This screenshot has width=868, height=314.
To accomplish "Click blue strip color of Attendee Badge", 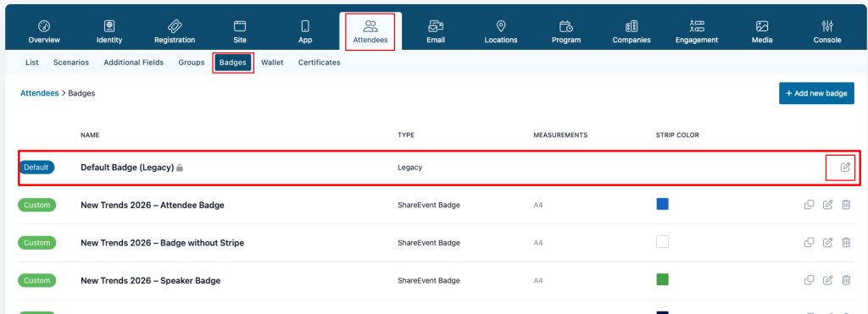I will coord(662,204).
